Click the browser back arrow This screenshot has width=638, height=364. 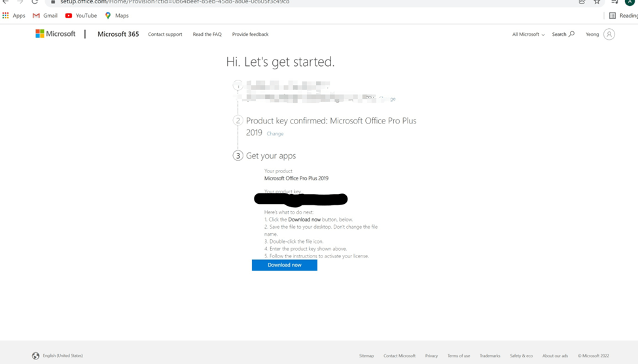[x=5, y=1]
